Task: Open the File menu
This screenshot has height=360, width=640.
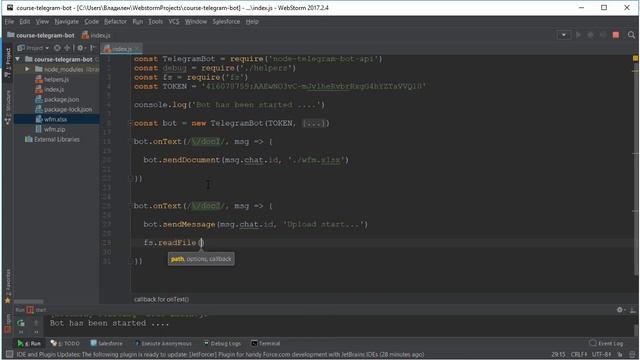Action: click(x=9, y=22)
